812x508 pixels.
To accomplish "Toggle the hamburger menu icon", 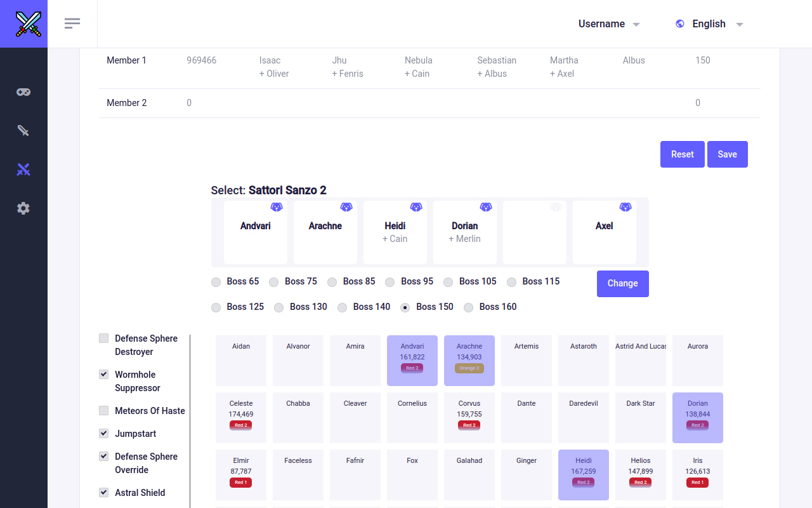I will tap(72, 23).
